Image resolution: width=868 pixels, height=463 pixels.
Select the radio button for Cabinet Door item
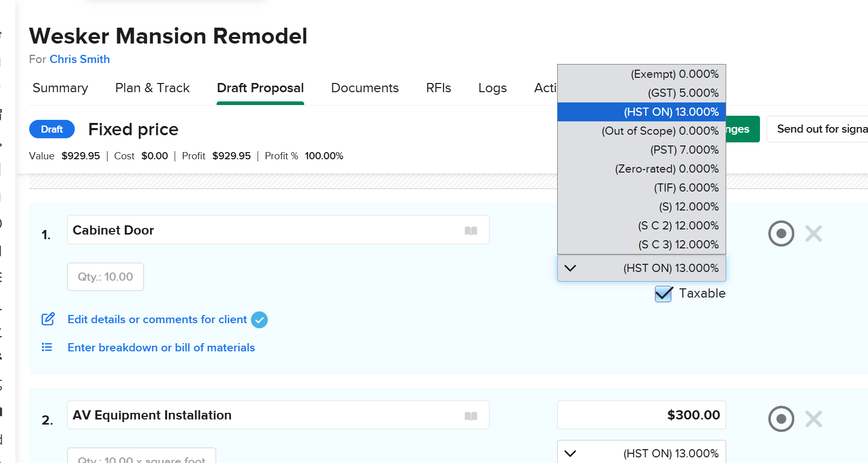pos(781,234)
